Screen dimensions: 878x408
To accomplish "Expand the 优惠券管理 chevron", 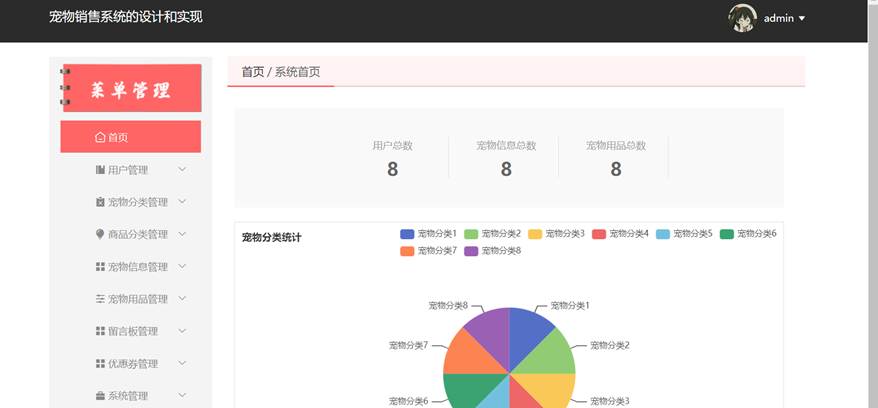I will (x=182, y=363).
